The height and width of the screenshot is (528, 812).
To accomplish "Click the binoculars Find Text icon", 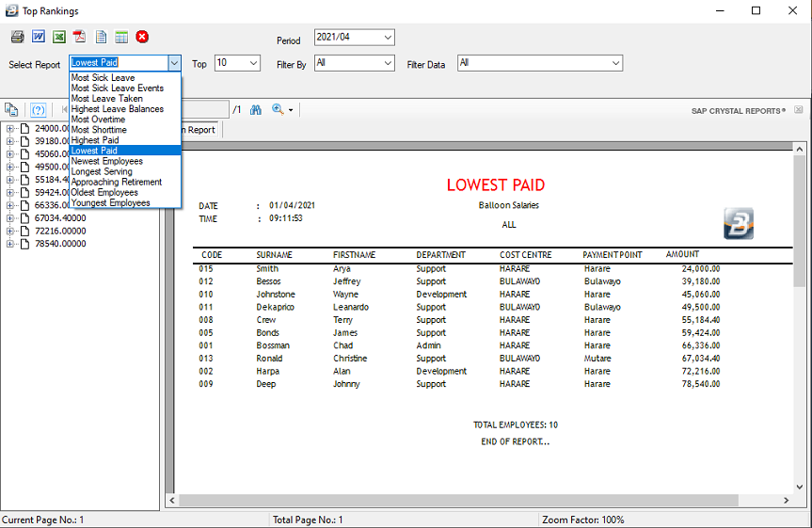I will coord(256,110).
